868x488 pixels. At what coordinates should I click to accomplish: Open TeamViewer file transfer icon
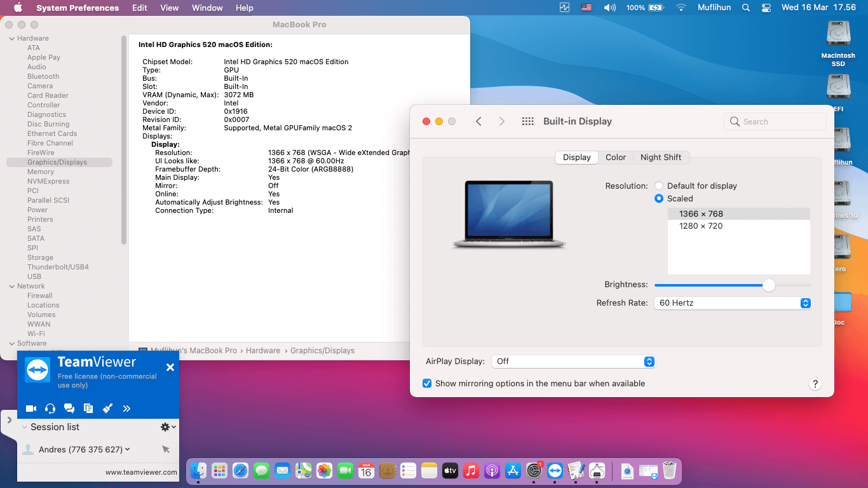(x=88, y=409)
